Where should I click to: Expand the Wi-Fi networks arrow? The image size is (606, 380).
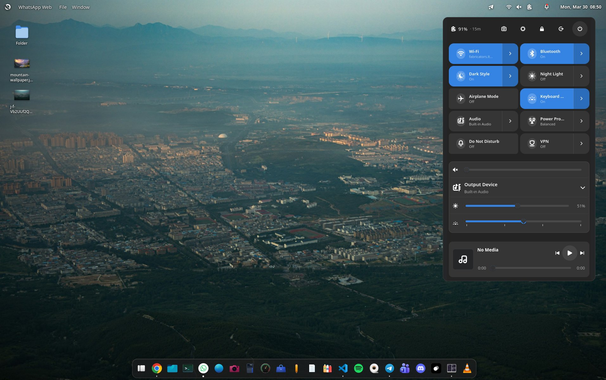click(510, 54)
